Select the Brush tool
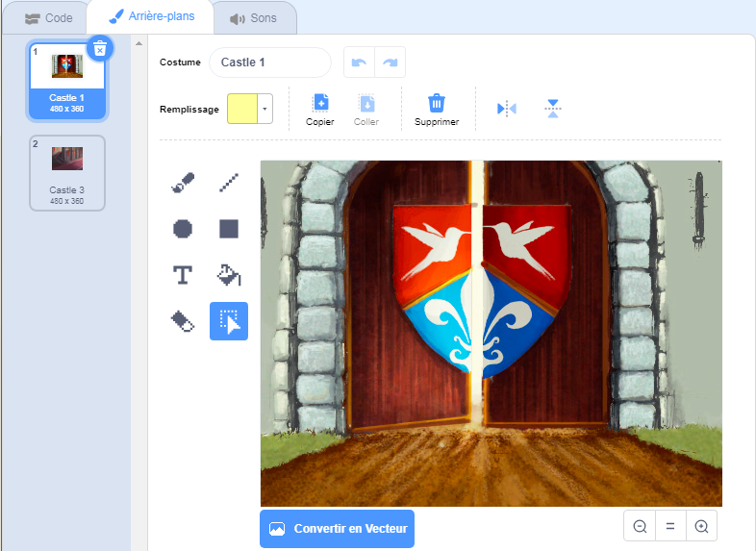The image size is (756, 551). pyautogui.click(x=183, y=182)
